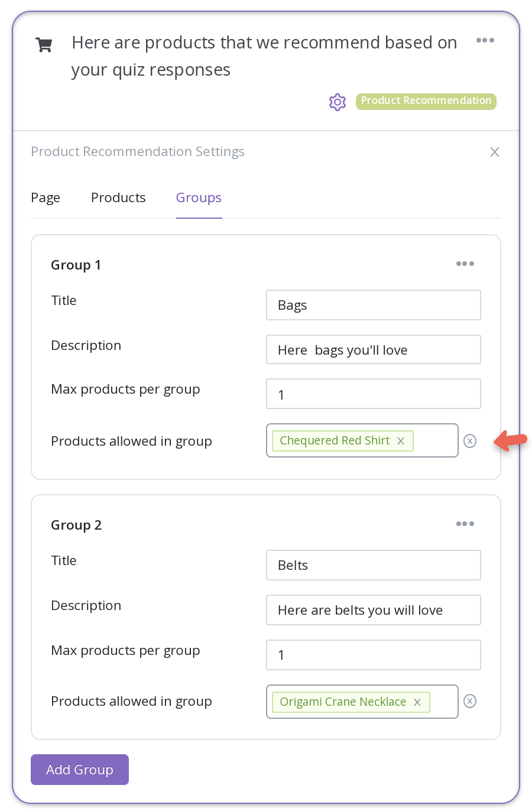Screen dimensions: 532x811
Task: Click Group 1 products allowed input box
Action: (362, 440)
